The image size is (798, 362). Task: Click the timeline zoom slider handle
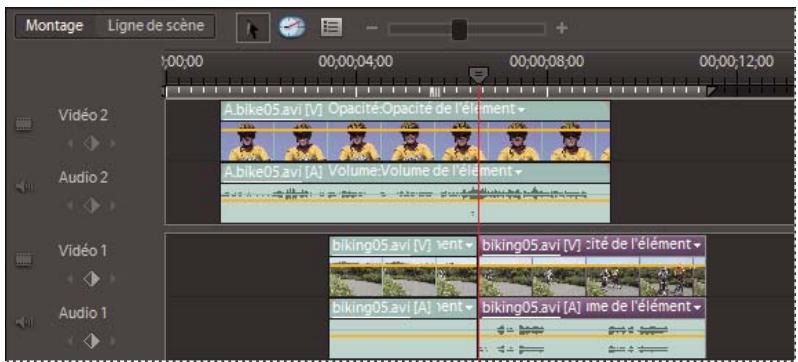459,29
